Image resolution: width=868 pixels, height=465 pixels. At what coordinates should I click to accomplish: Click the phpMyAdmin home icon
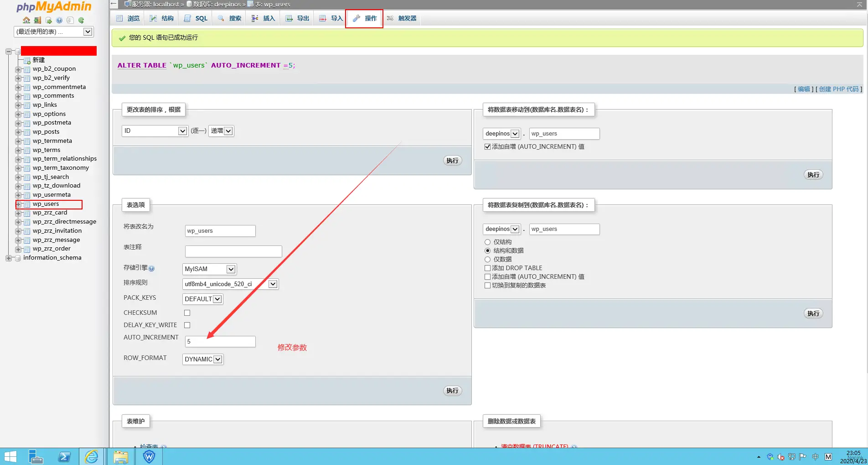pos(26,20)
